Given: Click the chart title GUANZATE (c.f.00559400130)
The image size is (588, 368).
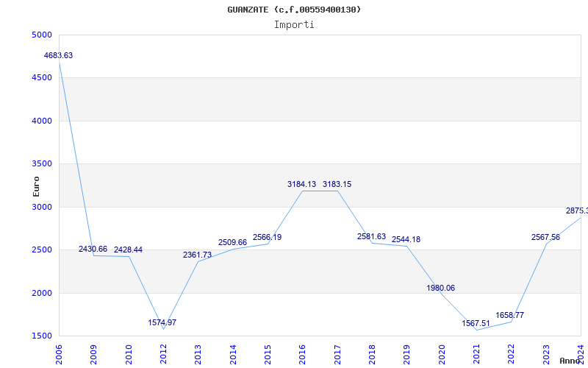Looking at the screenshot, I should (294, 10).
